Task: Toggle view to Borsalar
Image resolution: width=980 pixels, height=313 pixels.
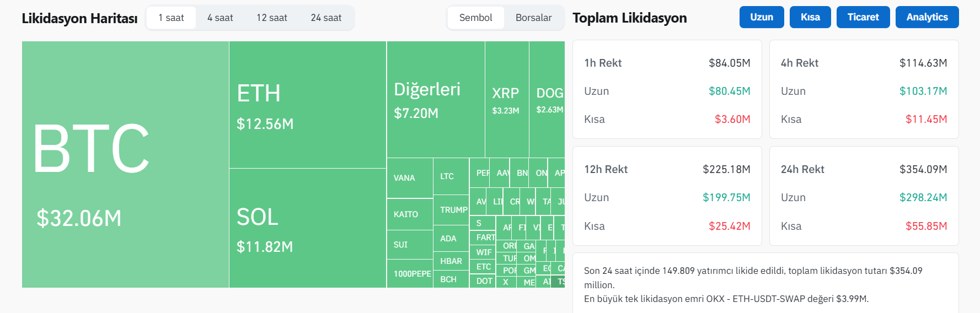Action: [x=533, y=18]
